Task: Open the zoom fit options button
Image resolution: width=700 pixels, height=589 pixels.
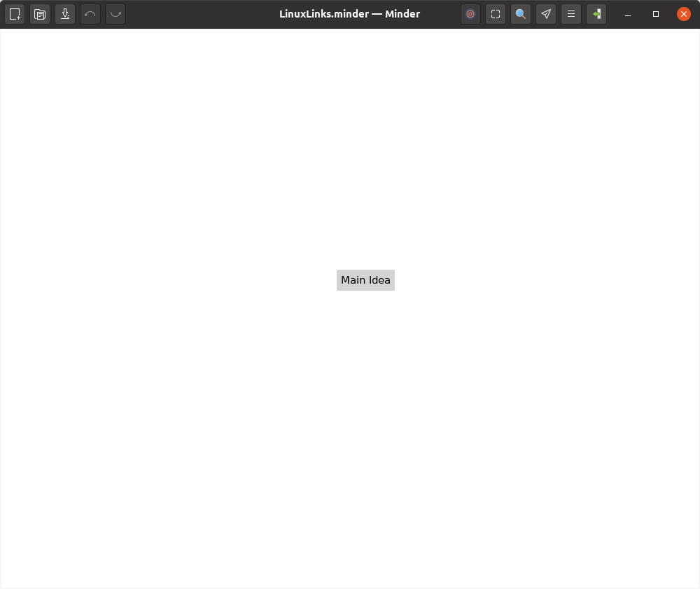Action: (x=496, y=14)
